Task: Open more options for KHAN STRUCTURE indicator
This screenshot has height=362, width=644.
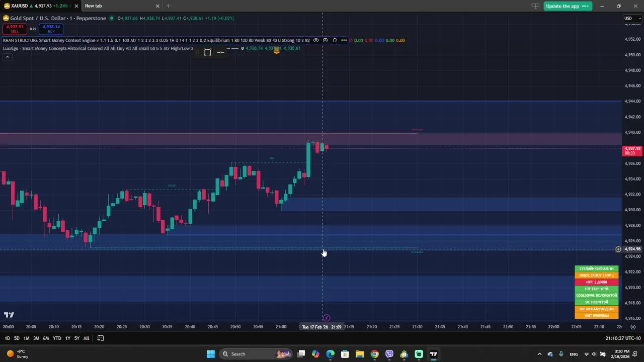Action: [x=344, y=40]
